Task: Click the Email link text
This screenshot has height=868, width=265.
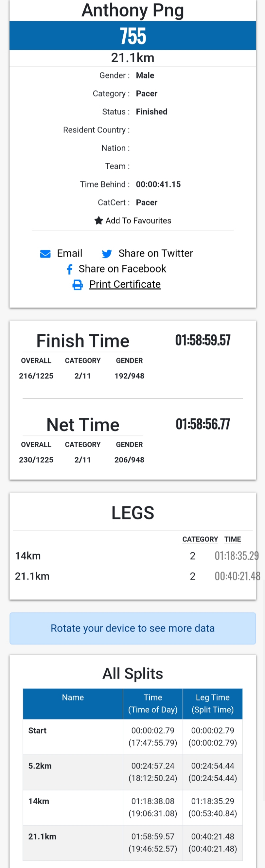Action: pyautogui.click(x=69, y=253)
